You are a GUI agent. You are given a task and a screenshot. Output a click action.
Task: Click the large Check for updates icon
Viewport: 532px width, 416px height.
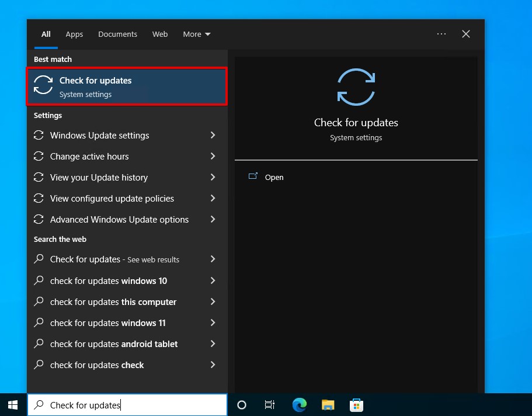coord(356,86)
